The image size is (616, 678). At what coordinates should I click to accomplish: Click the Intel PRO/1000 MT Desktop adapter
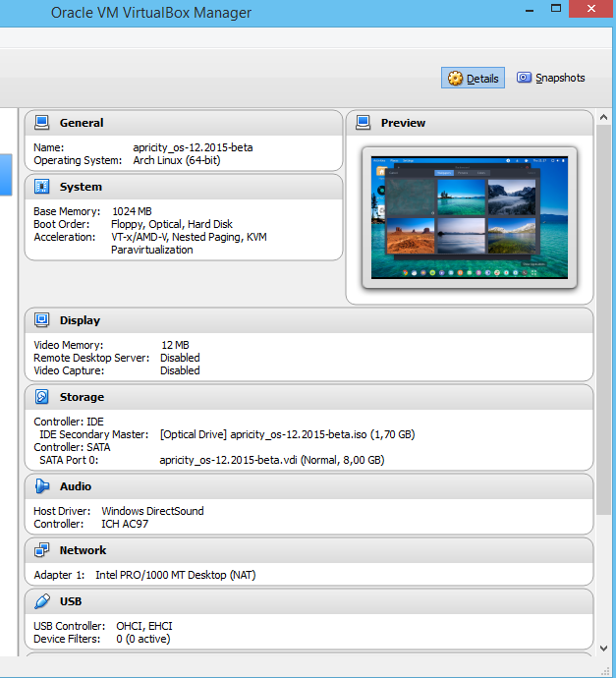pos(176,575)
